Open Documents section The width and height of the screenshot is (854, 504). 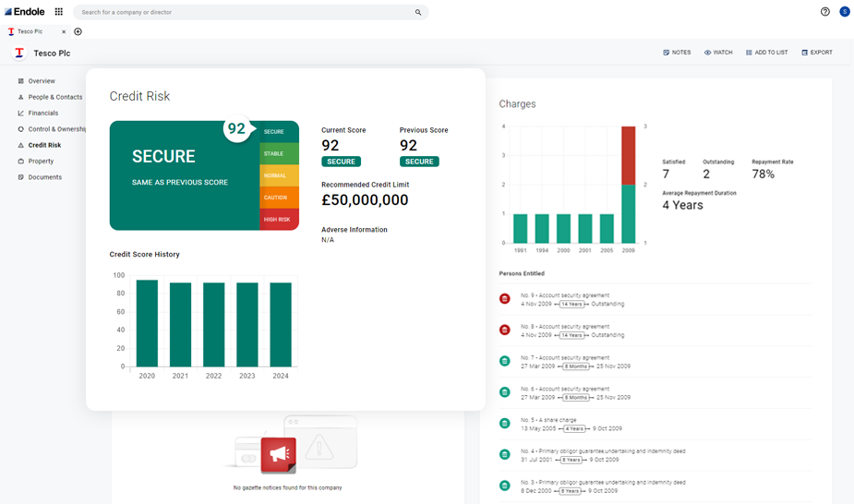[x=44, y=177]
